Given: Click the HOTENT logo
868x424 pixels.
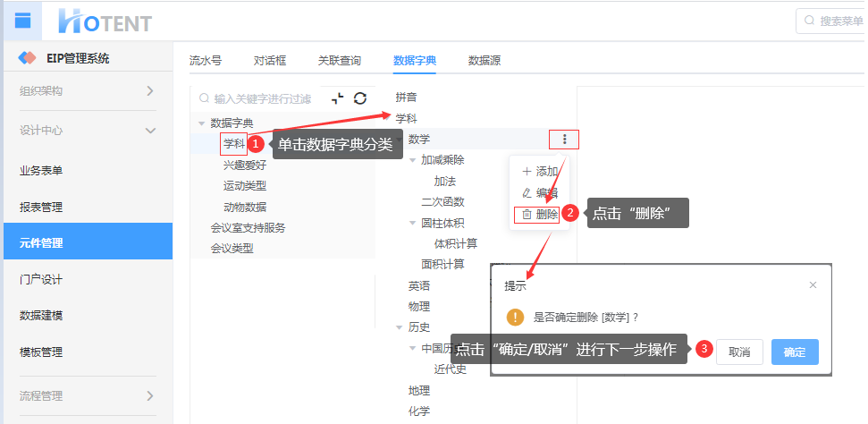Looking at the screenshot, I should coord(105,21).
